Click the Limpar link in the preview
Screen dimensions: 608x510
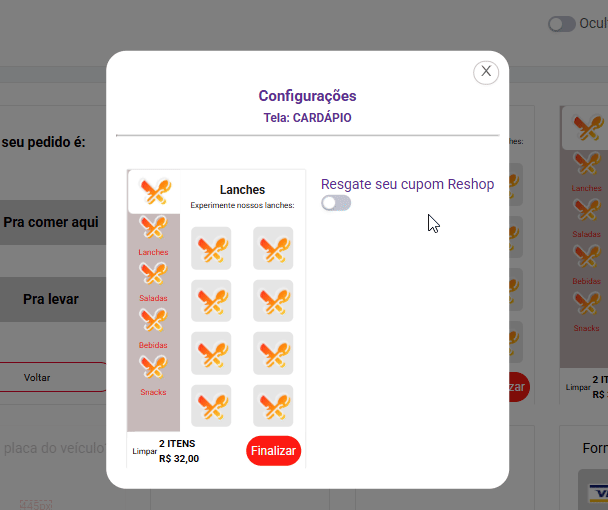click(145, 451)
